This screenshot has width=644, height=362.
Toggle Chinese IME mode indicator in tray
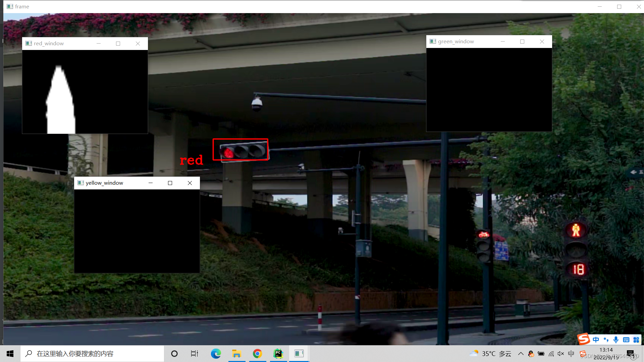[x=571, y=354]
